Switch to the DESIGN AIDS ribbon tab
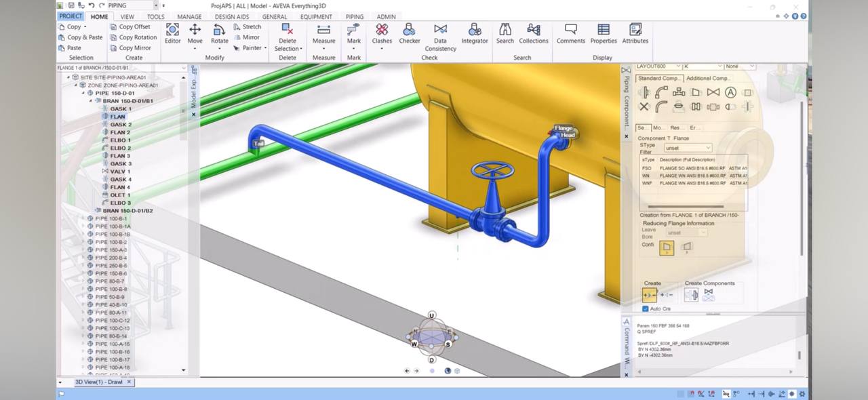The width and height of the screenshot is (868, 400). tap(231, 17)
